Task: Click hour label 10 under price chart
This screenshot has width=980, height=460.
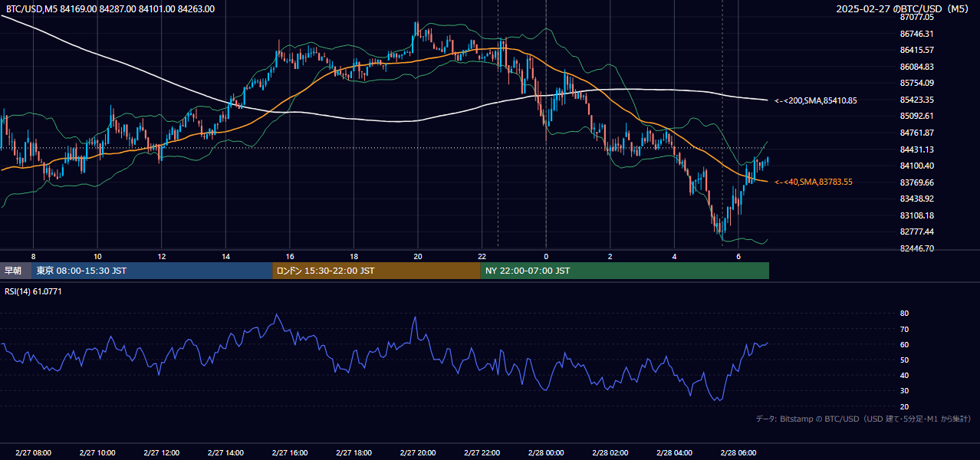Action: click(97, 256)
